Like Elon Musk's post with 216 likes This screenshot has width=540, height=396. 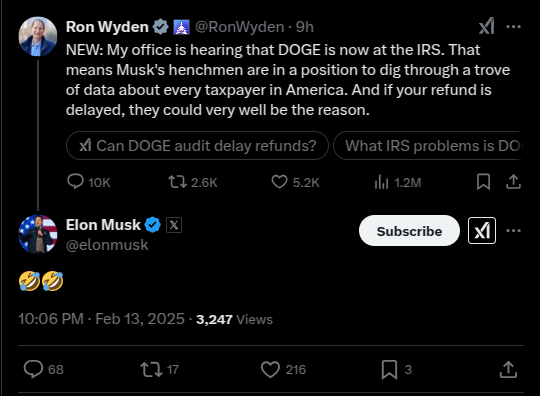point(283,369)
